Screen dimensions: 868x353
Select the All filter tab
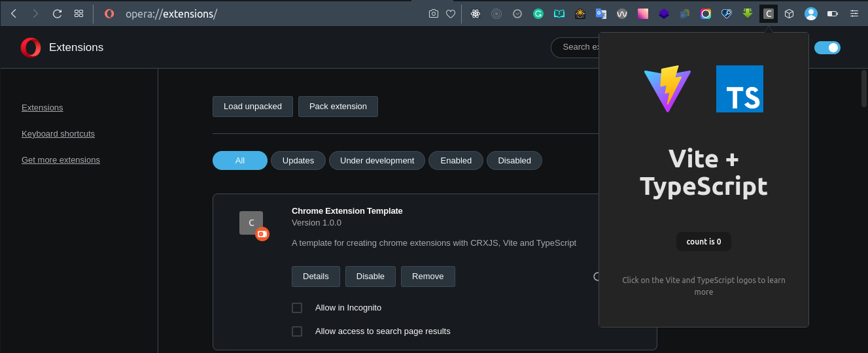tap(240, 160)
